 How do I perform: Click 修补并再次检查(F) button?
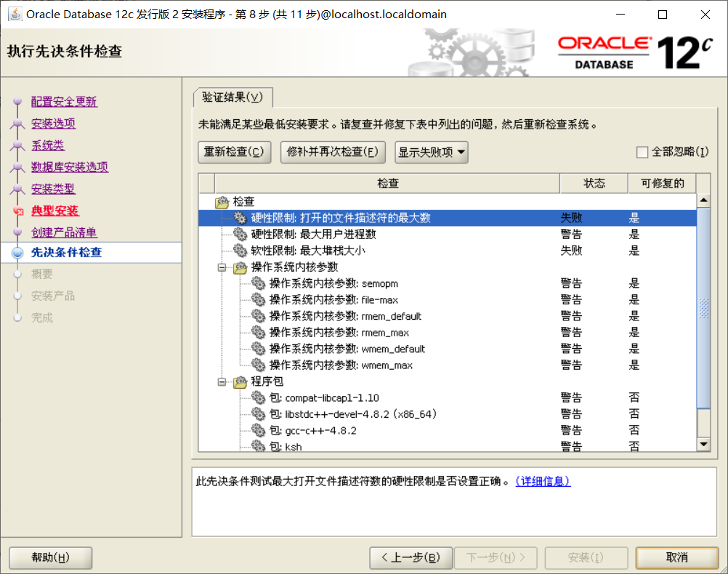(333, 153)
